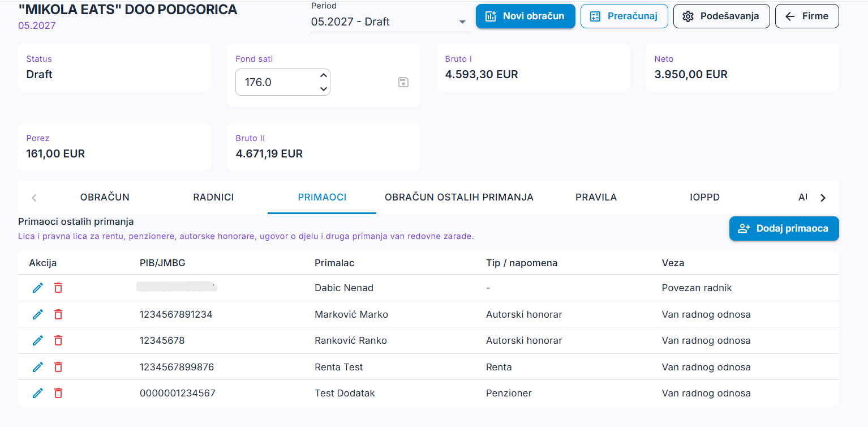Open the PRAVILA tab
Viewport: 868px width, 427px height.
click(596, 197)
